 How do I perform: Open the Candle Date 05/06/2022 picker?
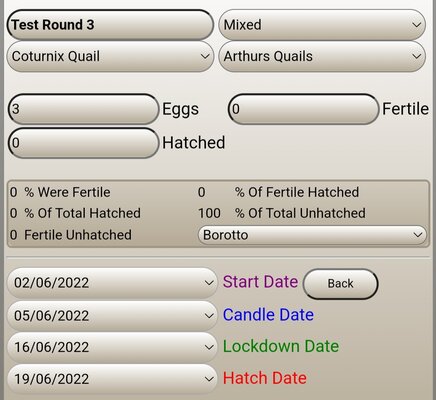112,316
